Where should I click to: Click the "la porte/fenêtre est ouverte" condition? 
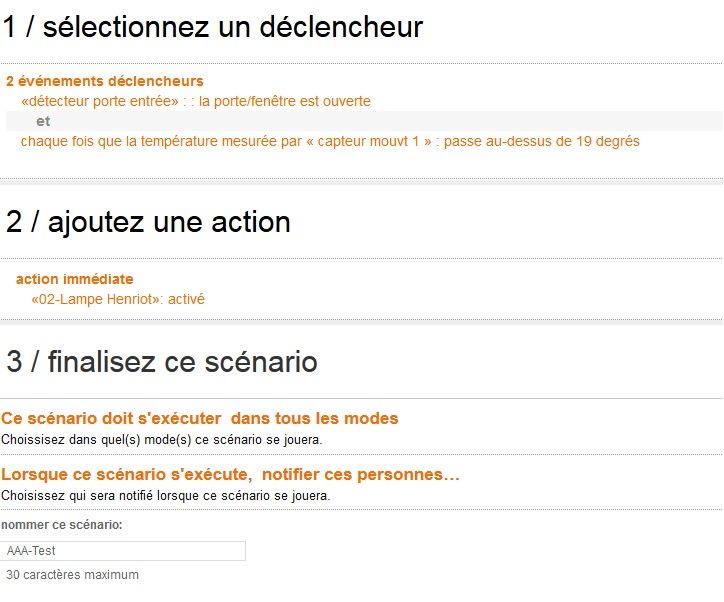pyautogui.click(x=285, y=101)
